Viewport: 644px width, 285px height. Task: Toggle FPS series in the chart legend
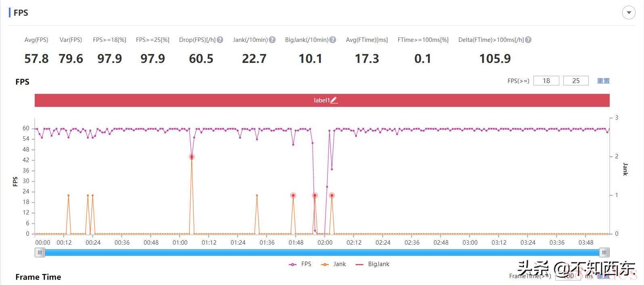point(300,264)
